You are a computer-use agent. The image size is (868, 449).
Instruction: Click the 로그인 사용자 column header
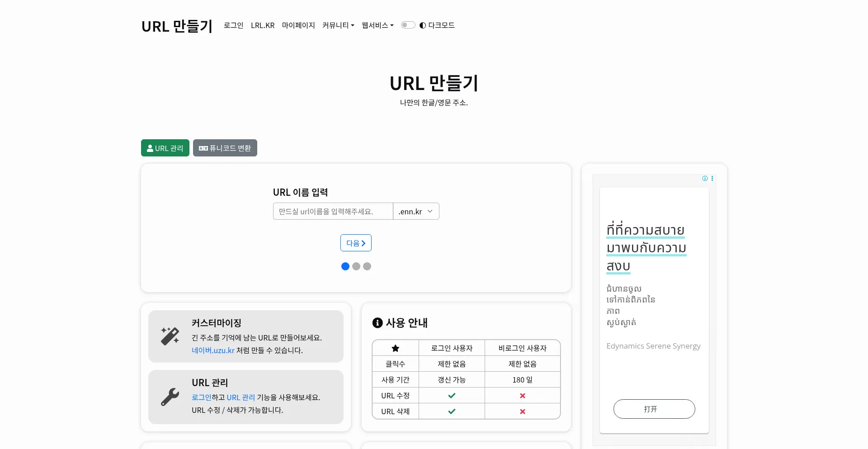[452, 348]
